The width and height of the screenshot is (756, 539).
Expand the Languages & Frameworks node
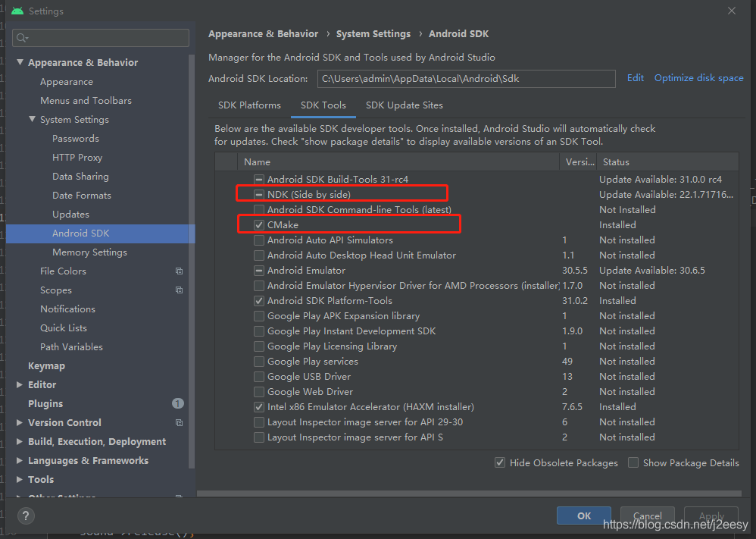[20, 460]
